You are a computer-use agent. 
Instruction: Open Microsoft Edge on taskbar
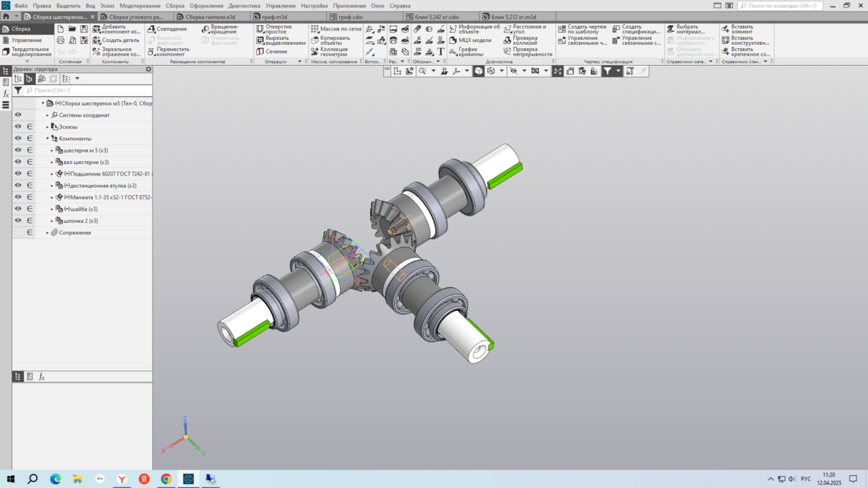tap(56, 479)
